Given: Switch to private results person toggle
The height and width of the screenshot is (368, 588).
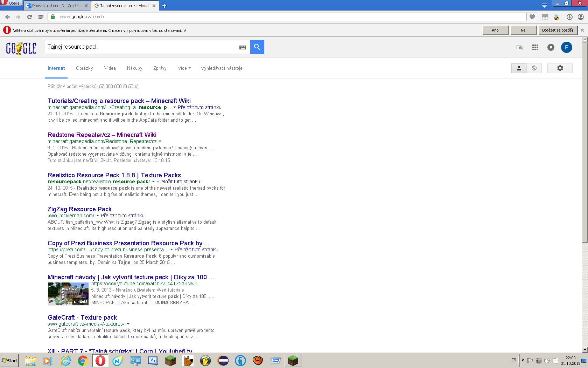Looking at the screenshot, I should tap(519, 68).
